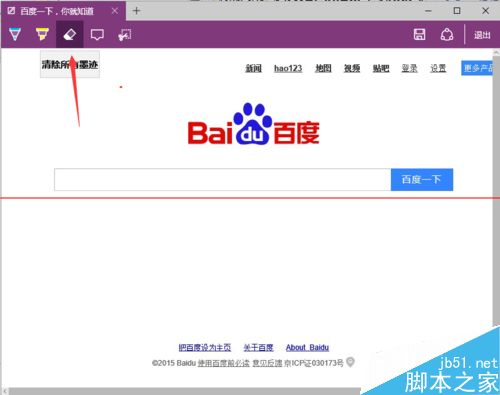Open 关于百度 link
Viewport: 500px width, 395px height.
coord(258,348)
